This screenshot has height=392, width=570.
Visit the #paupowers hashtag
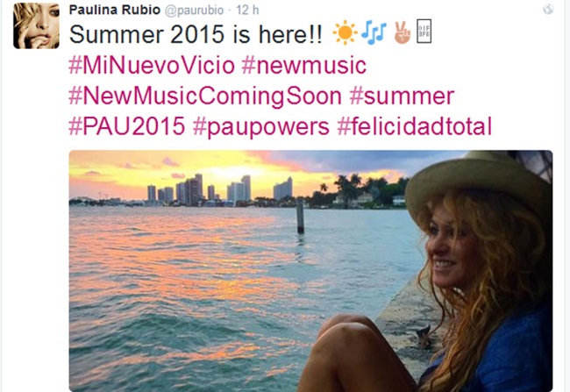(x=261, y=127)
